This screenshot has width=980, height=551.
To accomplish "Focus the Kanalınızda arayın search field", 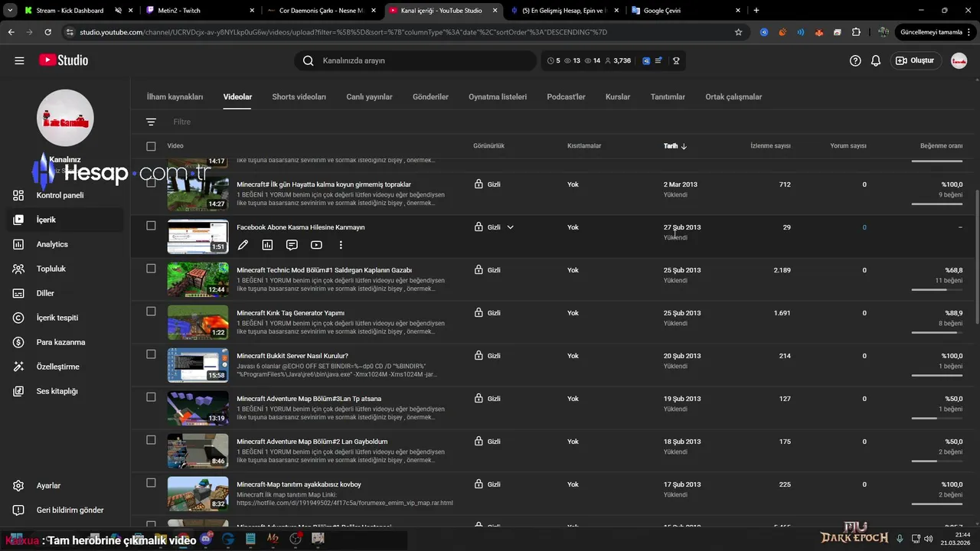I will tap(415, 60).
